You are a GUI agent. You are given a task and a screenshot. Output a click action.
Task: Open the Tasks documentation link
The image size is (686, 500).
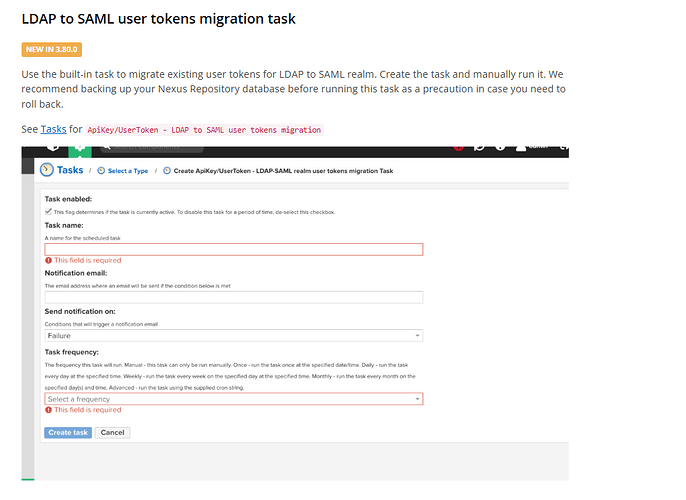53,129
